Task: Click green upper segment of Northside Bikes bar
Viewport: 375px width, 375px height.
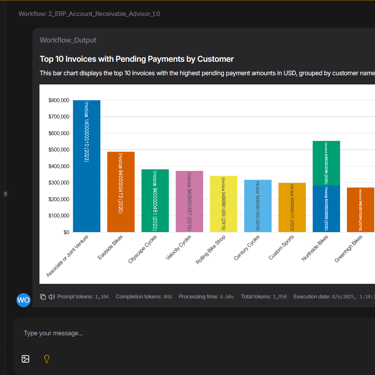Action: click(x=326, y=163)
